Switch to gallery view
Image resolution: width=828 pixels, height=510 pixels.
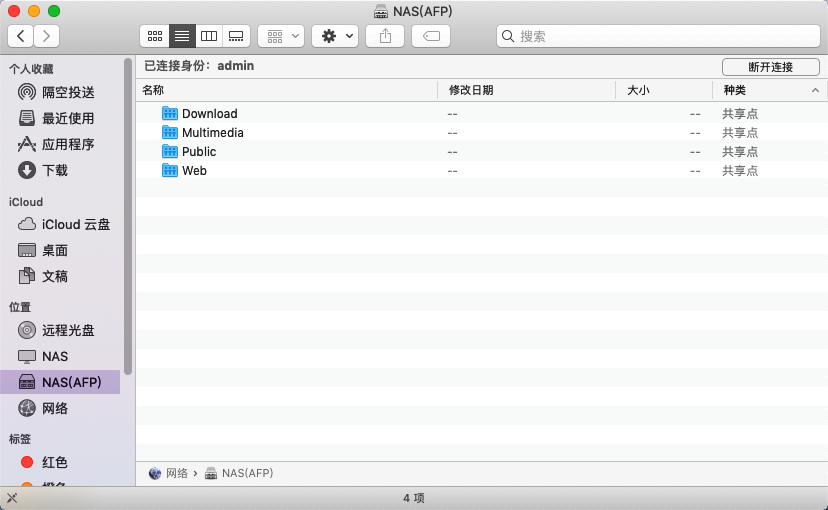tap(236, 36)
